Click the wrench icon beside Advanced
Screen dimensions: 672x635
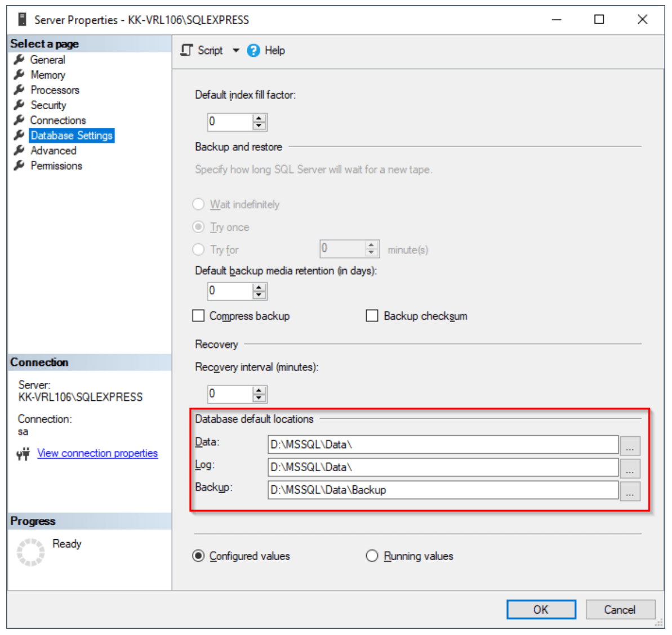click(x=19, y=150)
